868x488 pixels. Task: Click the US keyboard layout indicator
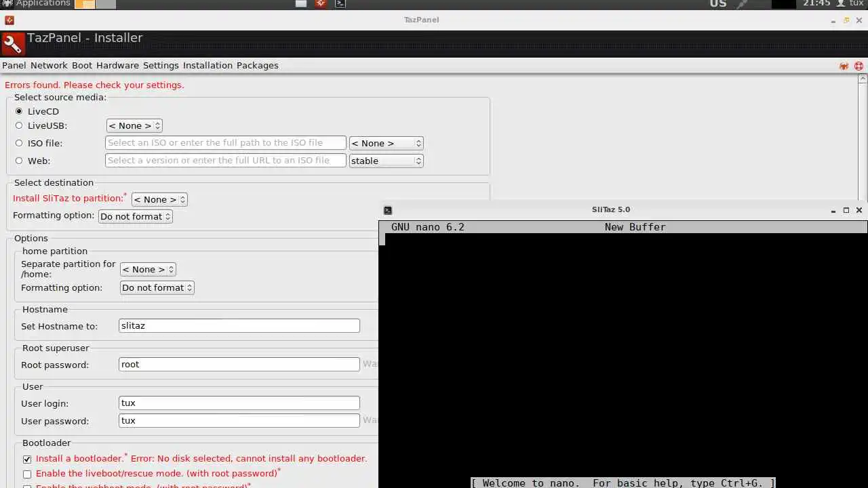pos(718,3)
